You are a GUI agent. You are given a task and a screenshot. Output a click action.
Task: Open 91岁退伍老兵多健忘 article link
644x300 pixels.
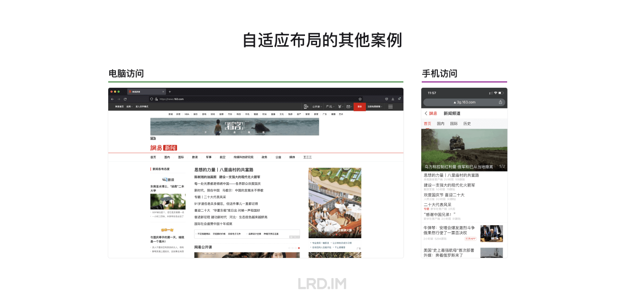click(226, 204)
